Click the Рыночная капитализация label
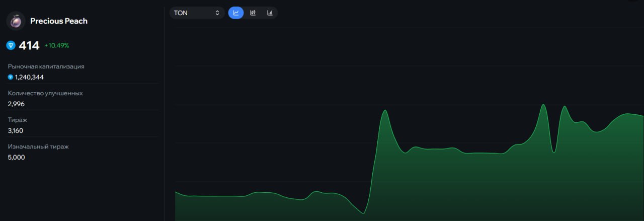 click(46, 66)
